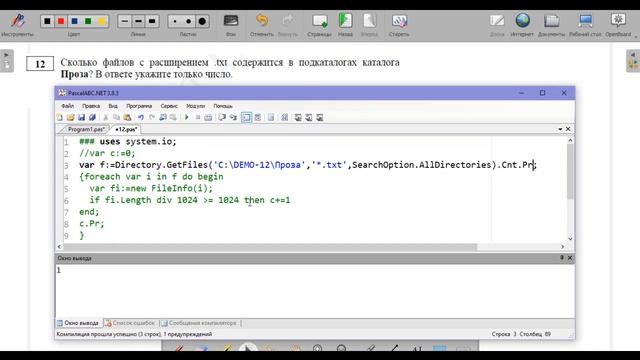Select the medium line width

[x=138, y=21]
